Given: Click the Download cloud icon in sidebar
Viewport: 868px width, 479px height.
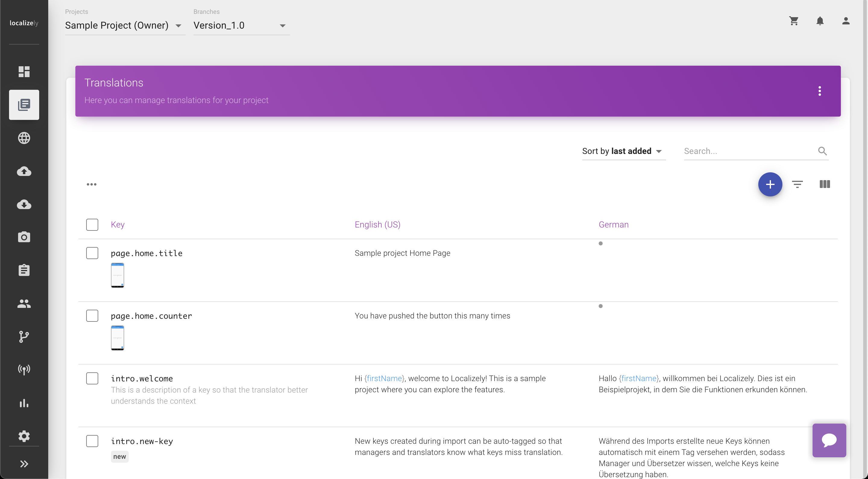Looking at the screenshot, I should pyautogui.click(x=24, y=205).
